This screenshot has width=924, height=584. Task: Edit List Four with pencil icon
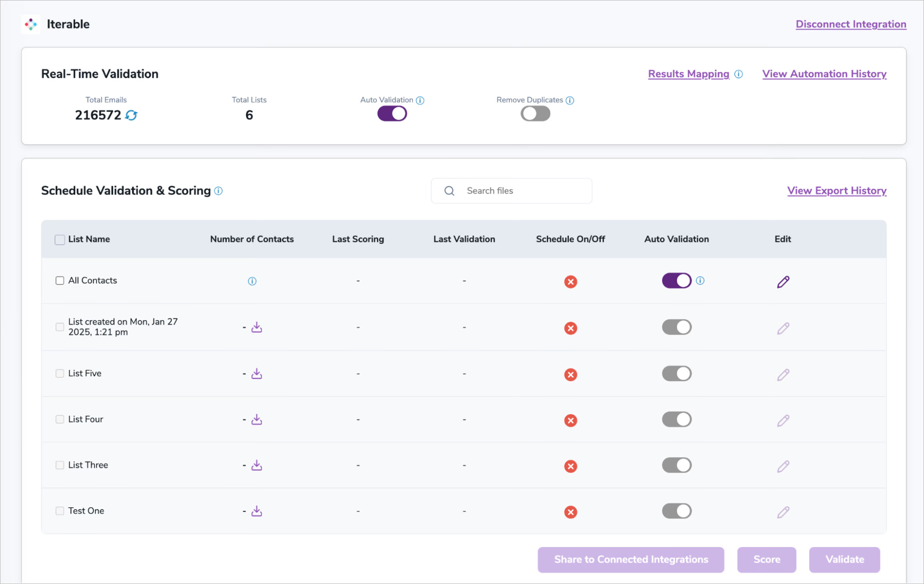(783, 420)
